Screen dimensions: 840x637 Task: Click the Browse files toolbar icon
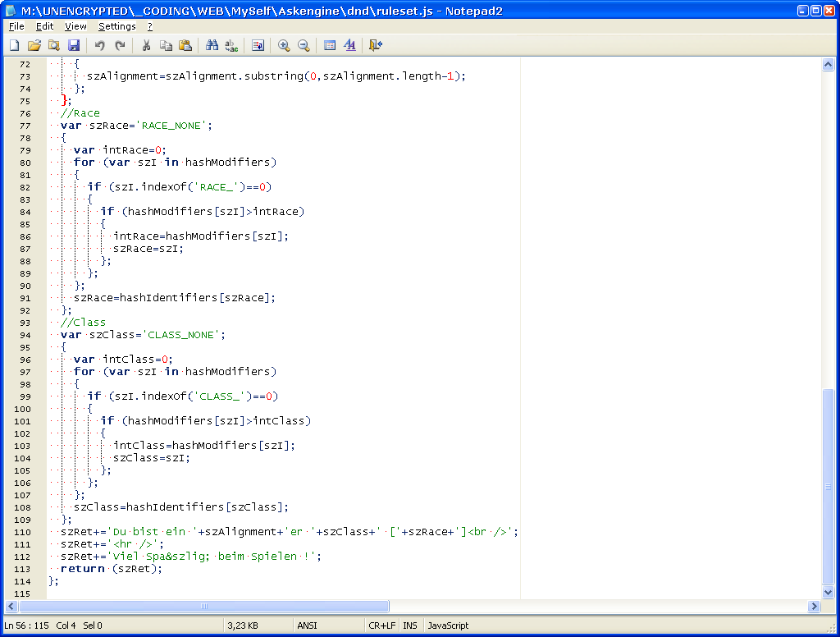point(54,46)
